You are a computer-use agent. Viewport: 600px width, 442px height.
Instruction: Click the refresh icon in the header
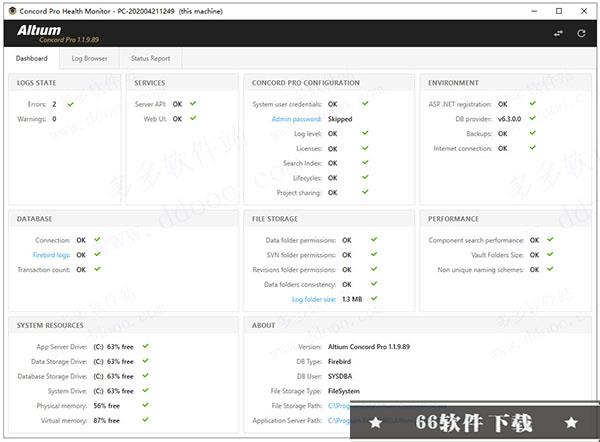point(581,34)
